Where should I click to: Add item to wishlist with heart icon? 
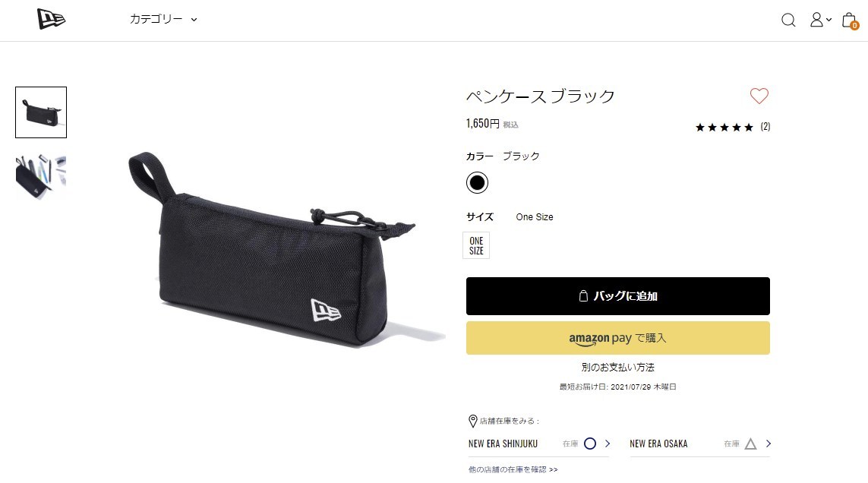pos(759,96)
